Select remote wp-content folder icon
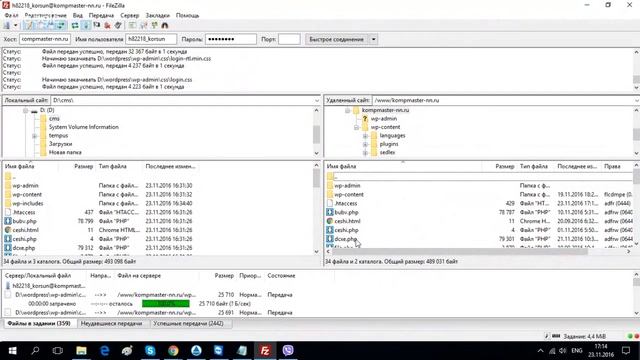 [x=330, y=194]
